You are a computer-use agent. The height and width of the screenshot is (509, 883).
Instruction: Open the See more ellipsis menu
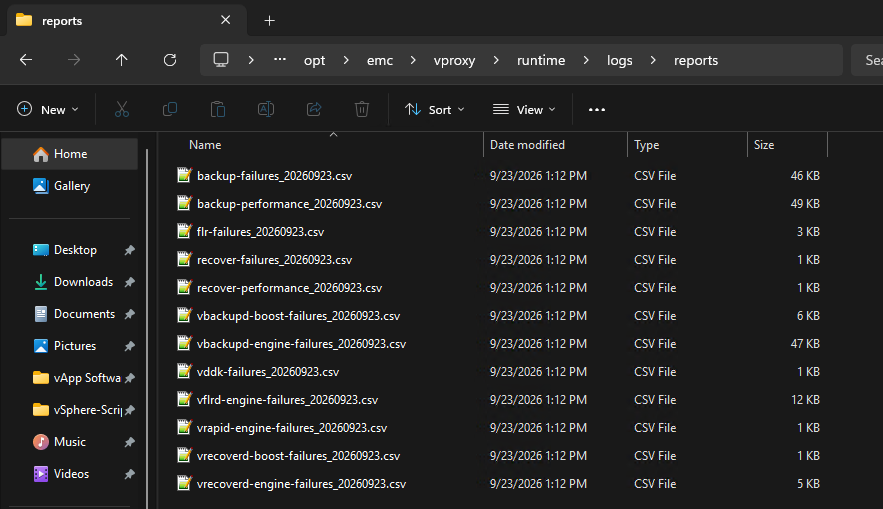pyautogui.click(x=597, y=109)
